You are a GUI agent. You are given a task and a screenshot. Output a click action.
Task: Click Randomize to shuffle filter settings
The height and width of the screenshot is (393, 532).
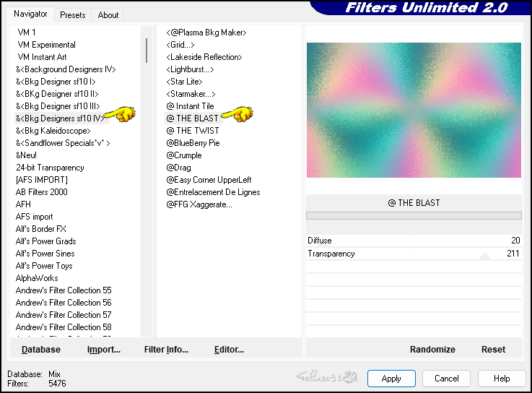432,350
